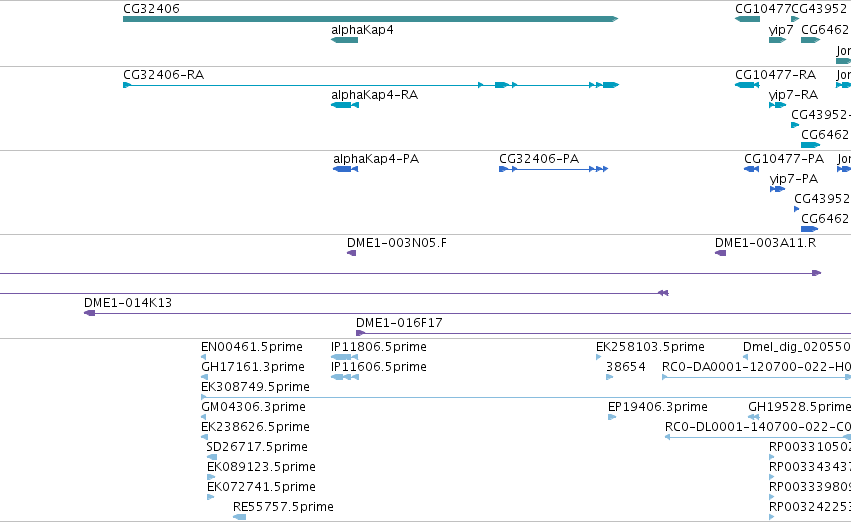Click the DME1-003N05.F clone arrow
The height and width of the screenshot is (522, 851).
point(352,253)
